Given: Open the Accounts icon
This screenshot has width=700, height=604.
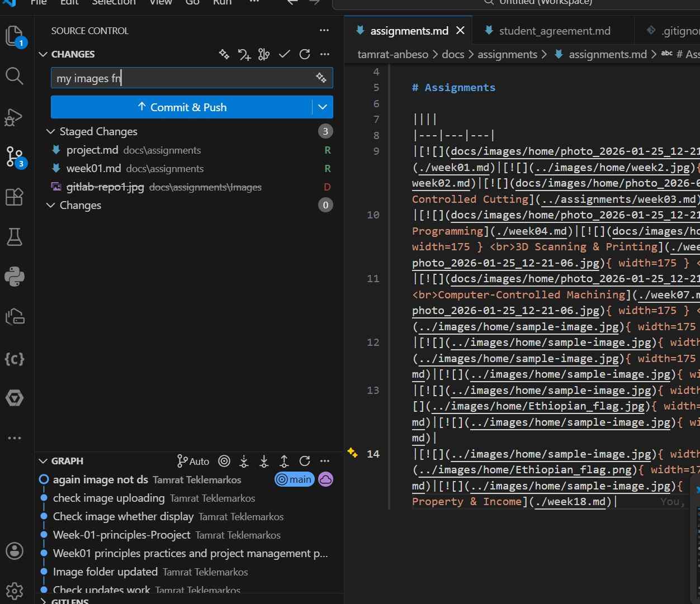Looking at the screenshot, I should 15,551.
